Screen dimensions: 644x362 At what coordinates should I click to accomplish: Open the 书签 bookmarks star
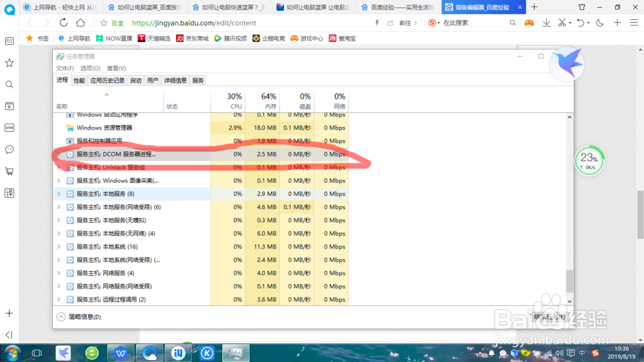pyautogui.click(x=37, y=38)
